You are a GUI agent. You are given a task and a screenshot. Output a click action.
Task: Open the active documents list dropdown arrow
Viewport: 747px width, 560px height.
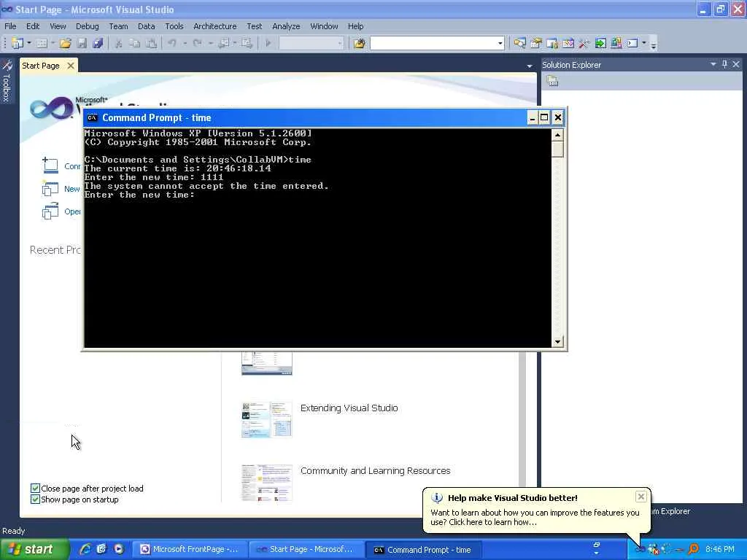click(530, 66)
